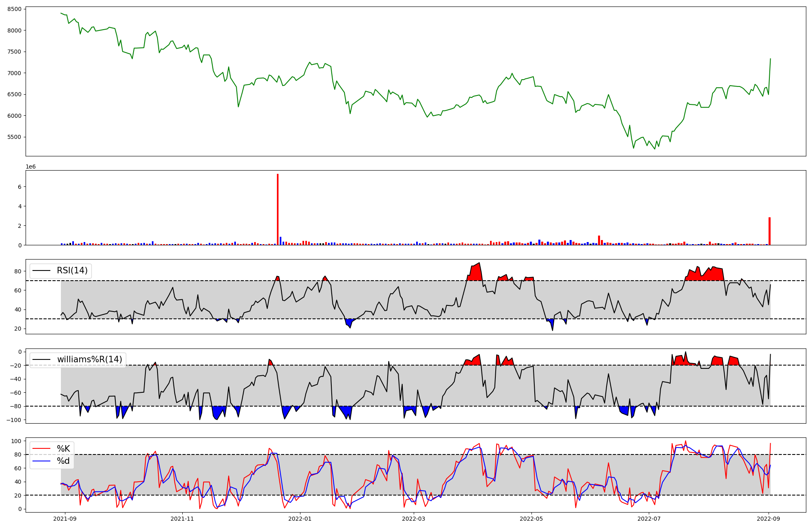812x528 pixels.
Task: Click the -100 label on Williams %R axis
Action: pos(13,420)
